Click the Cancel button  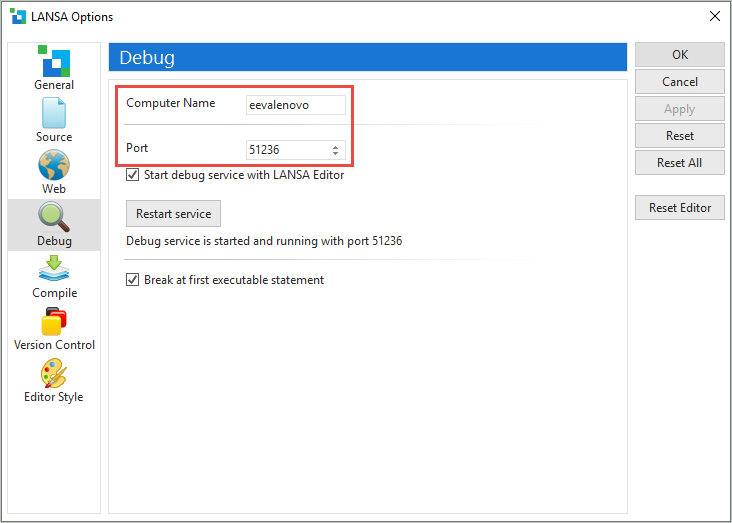[x=680, y=82]
